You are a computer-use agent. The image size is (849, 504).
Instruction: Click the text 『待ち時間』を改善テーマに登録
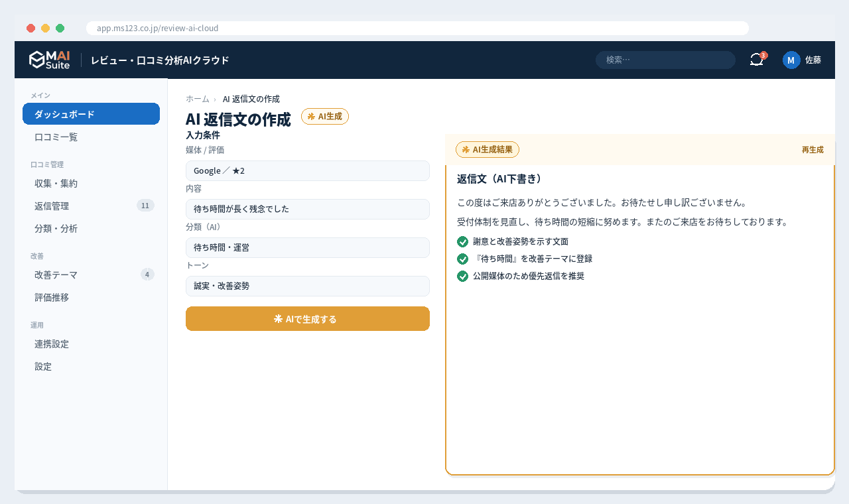click(533, 259)
